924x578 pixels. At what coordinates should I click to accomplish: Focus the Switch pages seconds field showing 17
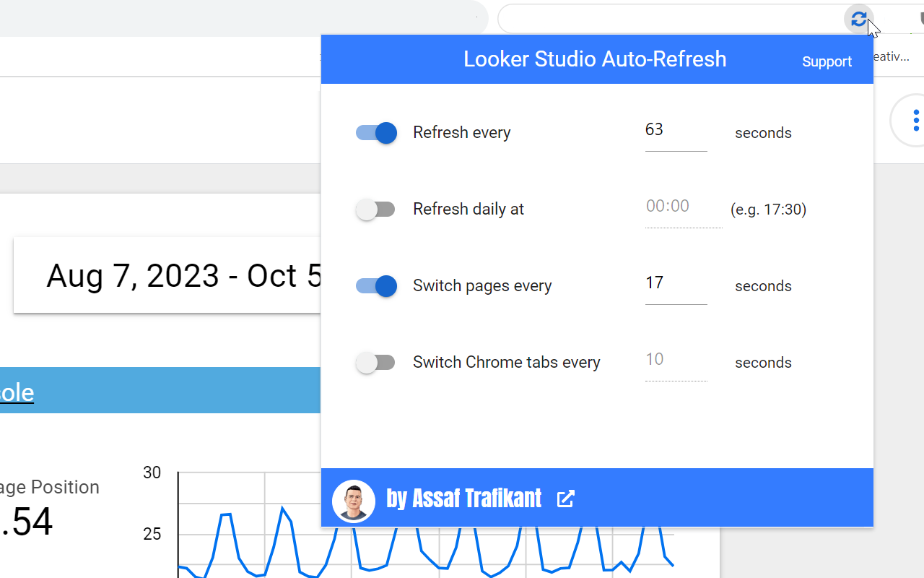click(x=675, y=284)
